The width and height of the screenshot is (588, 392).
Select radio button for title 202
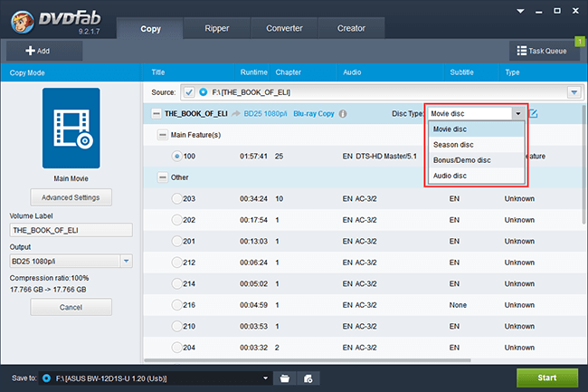[176, 220]
